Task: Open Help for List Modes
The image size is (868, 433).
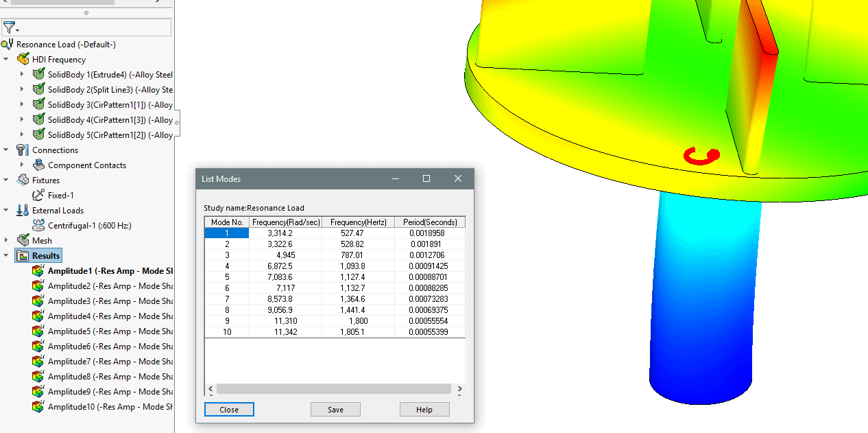Action: 424,410
